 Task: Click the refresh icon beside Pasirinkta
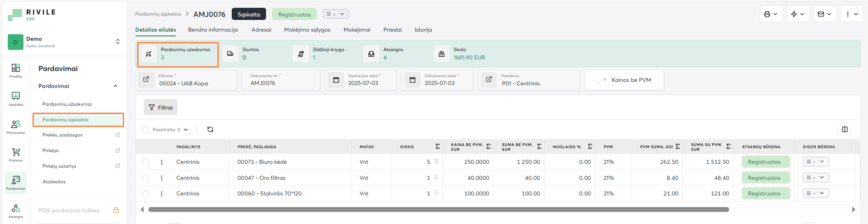click(x=210, y=130)
